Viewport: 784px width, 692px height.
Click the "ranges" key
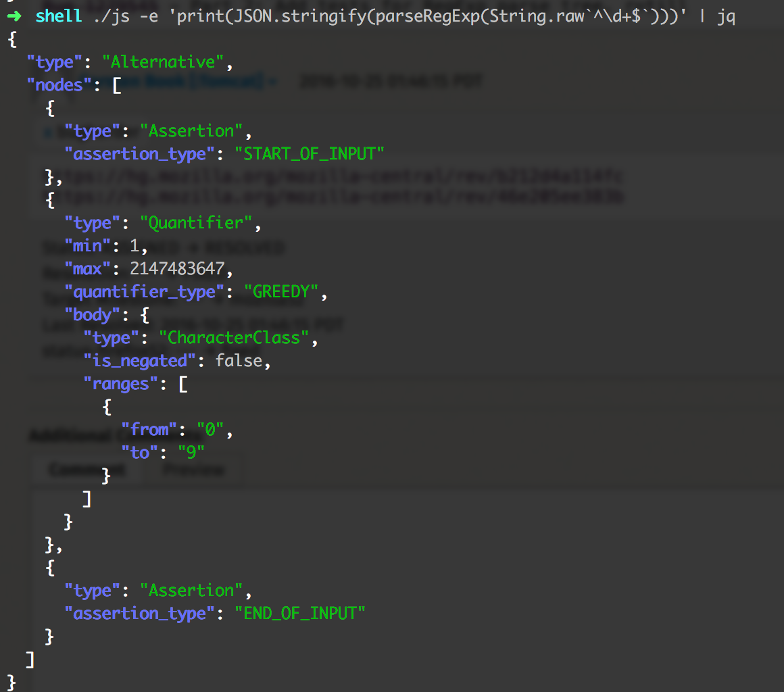click(x=120, y=385)
